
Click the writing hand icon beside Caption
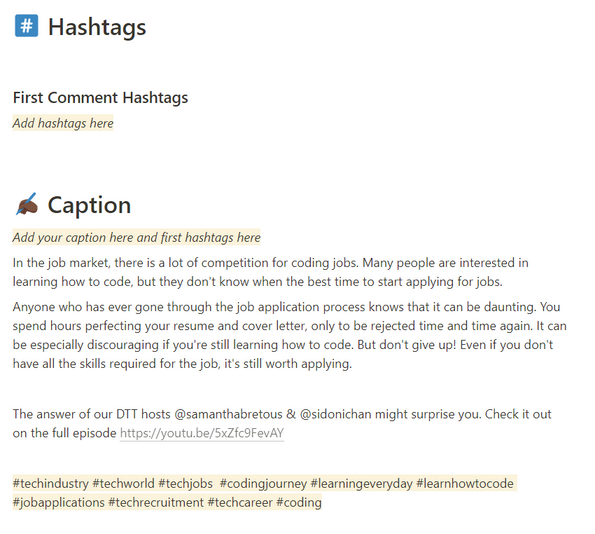click(x=27, y=204)
